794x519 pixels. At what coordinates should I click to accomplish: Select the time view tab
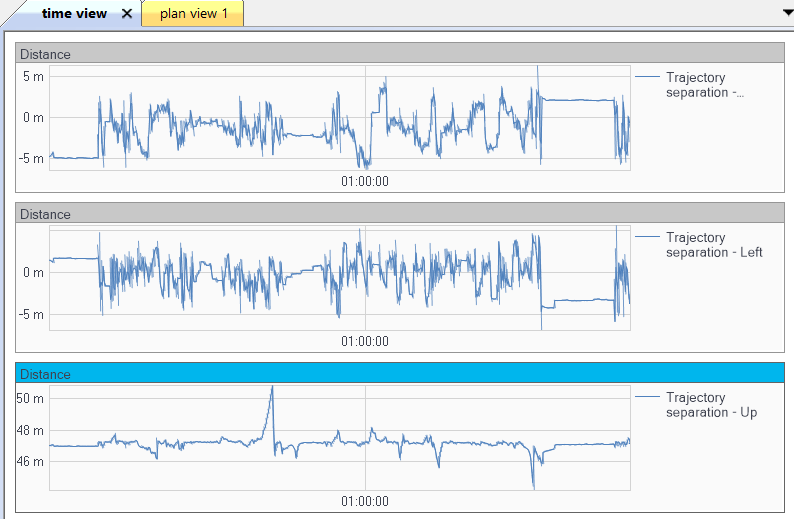coord(74,14)
